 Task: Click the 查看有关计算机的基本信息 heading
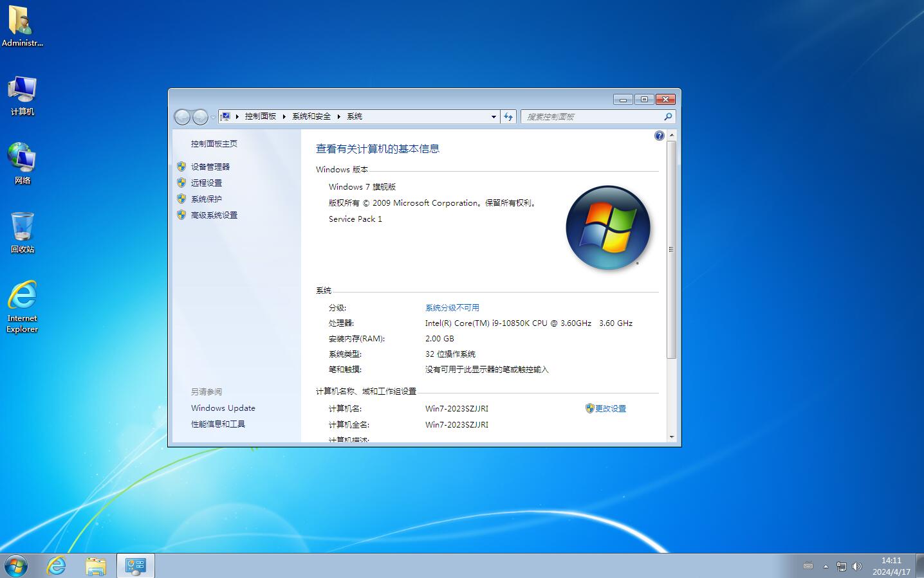pyautogui.click(x=378, y=149)
